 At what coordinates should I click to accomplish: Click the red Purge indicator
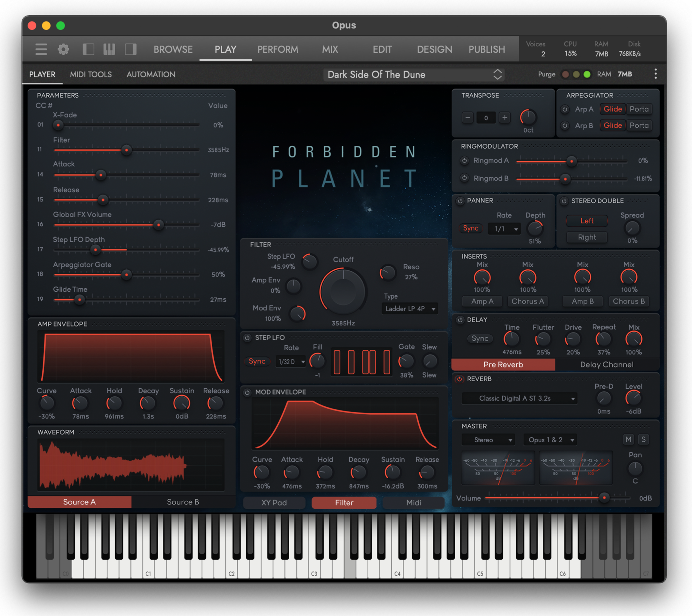tap(565, 74)
